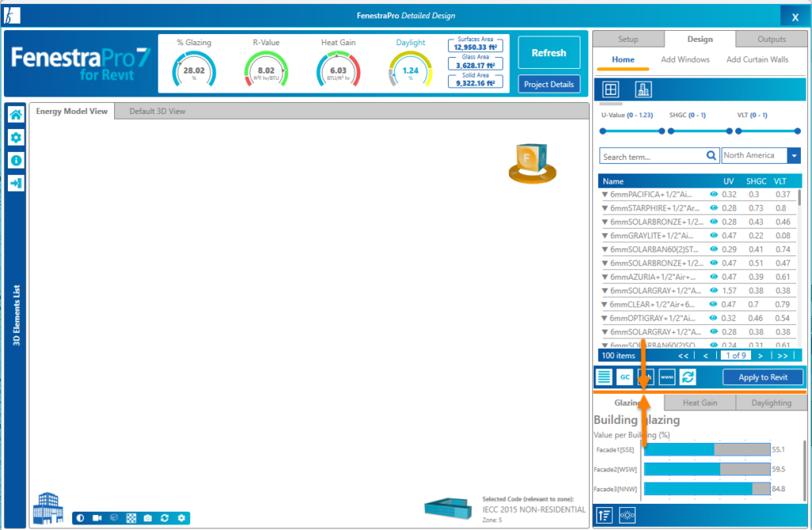Viewport: 812px width, 530px height.
Task: Toggle eye icon for 6mmAZURIA glazing row
Action: pos(714,276)
